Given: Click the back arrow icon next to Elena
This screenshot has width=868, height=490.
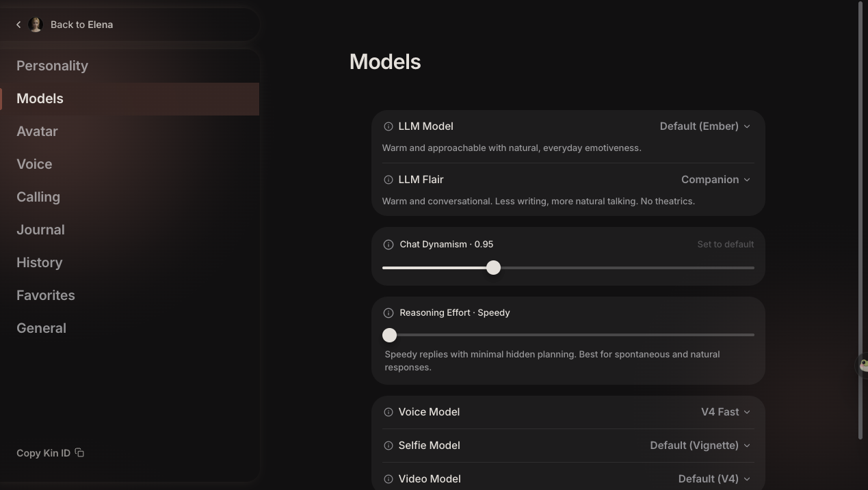Looking at the screenshot, I should 18,25.
